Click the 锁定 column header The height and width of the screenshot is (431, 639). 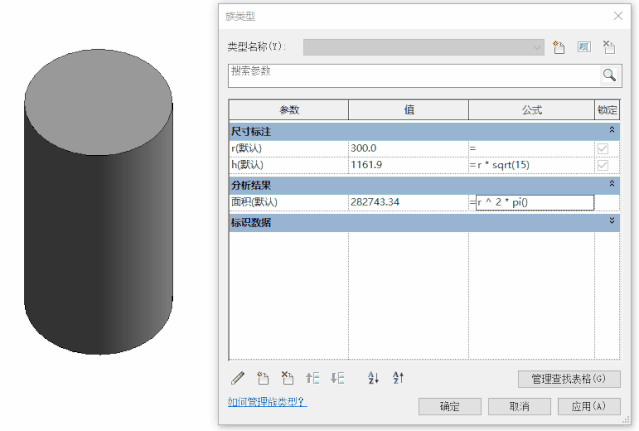(607, 110)
